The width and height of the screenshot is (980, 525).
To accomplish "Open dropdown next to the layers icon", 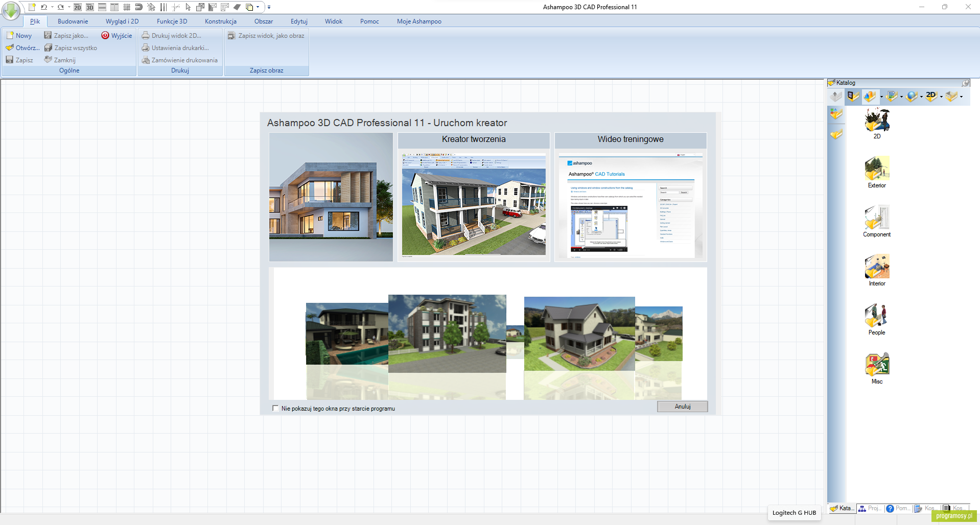I will click(258, 7).
